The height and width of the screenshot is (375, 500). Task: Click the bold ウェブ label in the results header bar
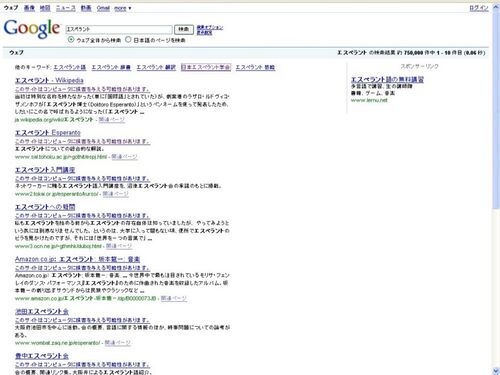coord(16,53)
